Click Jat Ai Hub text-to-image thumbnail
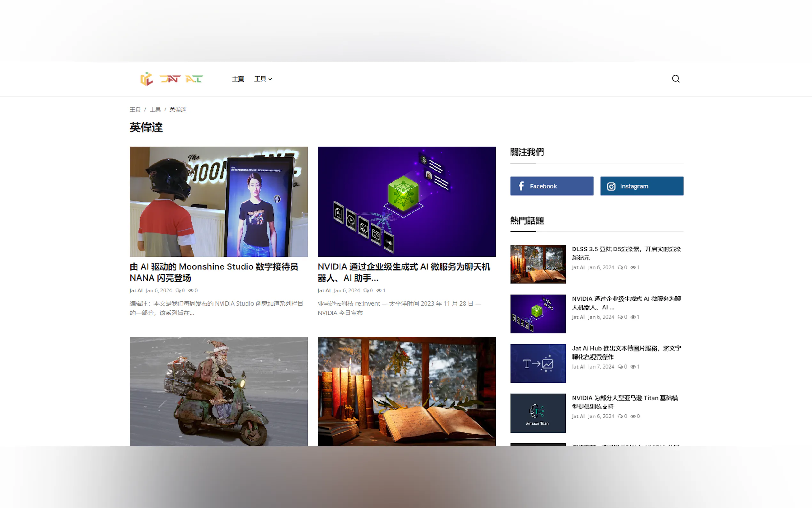This screenshot has width=812, height=508. tap(538, 363)
